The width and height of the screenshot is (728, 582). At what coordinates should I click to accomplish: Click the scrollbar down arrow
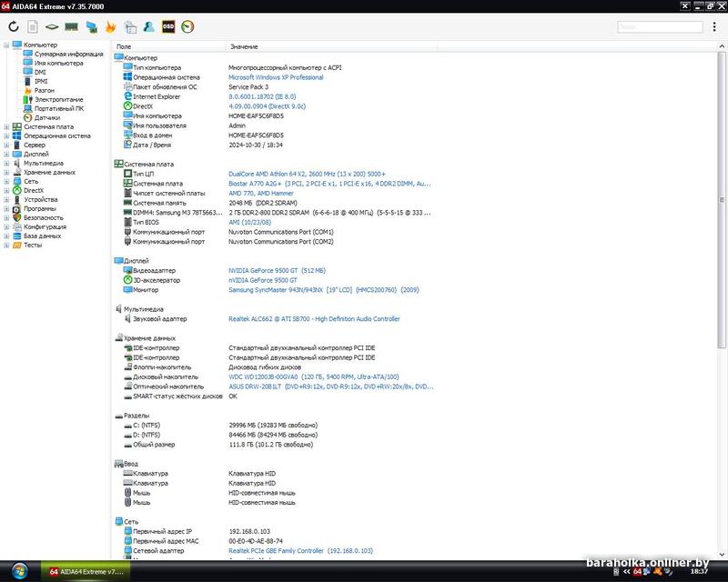tap(722, 554)
